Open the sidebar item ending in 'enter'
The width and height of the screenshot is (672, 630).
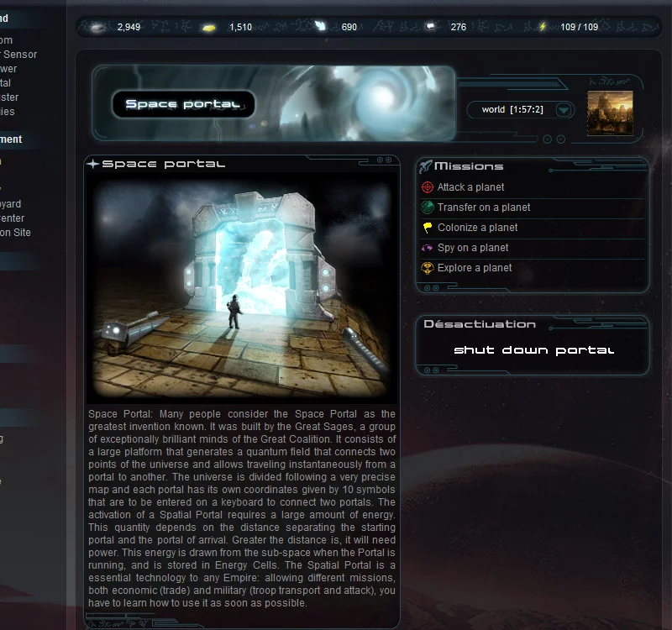[x=12, y=218]
